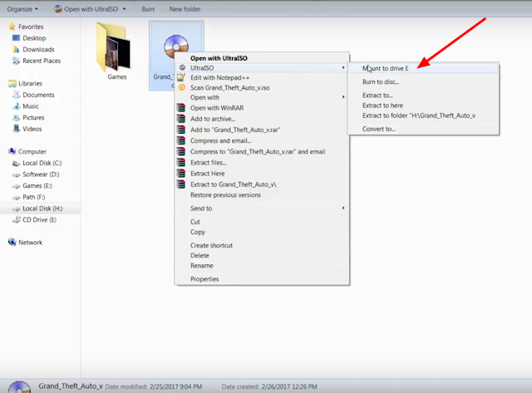
Task: Click the Burn toolbar button
Action: [148, 9]
